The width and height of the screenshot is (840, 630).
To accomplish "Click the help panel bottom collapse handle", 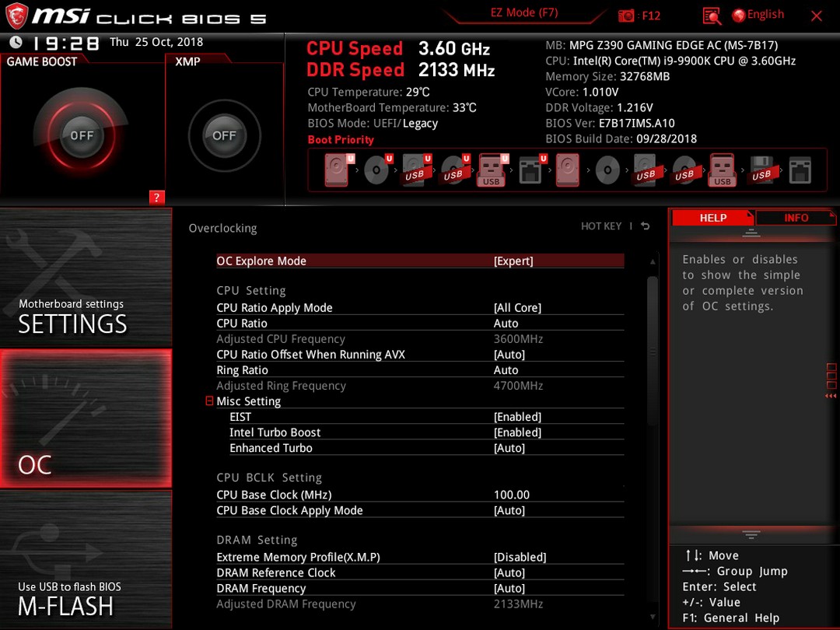I will [x=751, y=534].
